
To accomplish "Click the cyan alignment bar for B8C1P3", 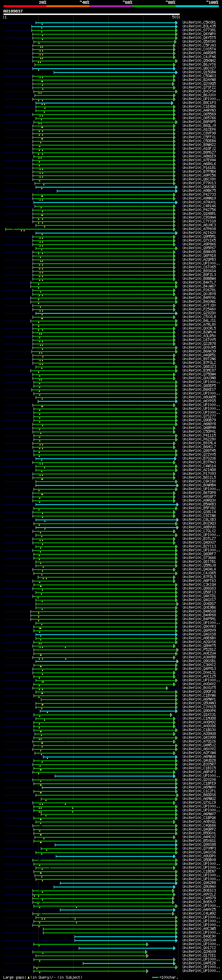I will pos(104,103).
